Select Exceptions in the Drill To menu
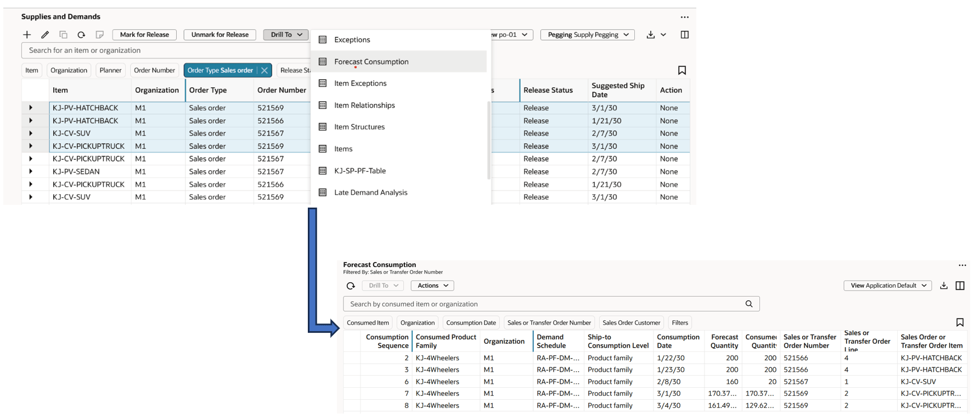Screen dimensions: 980x419 [x=398, y=40]
